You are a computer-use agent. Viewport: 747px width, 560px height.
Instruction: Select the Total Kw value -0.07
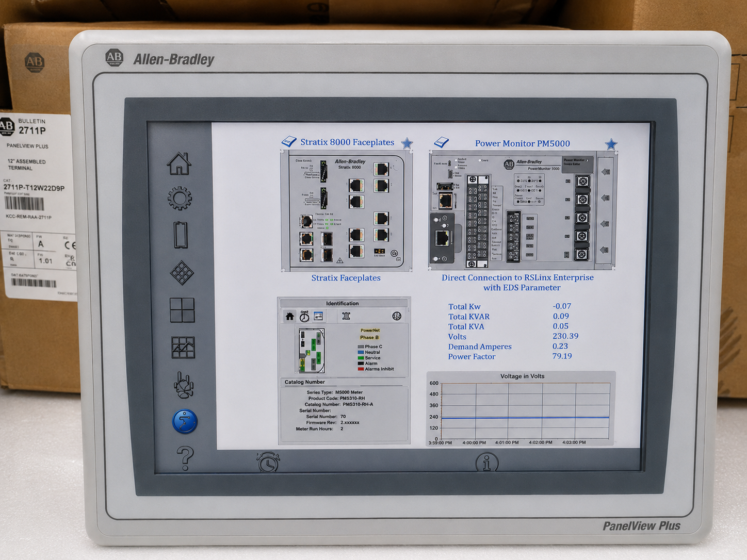[x=562, y=306]
